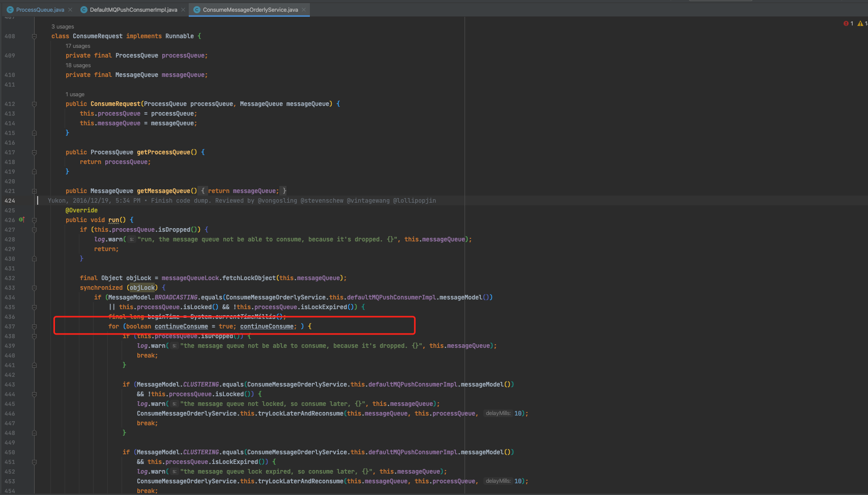Image resolution: width=868 pixels, height=495 pixels.
Task: Switch to the ProcessQueue.java tab
Action: tap(40, 10)
